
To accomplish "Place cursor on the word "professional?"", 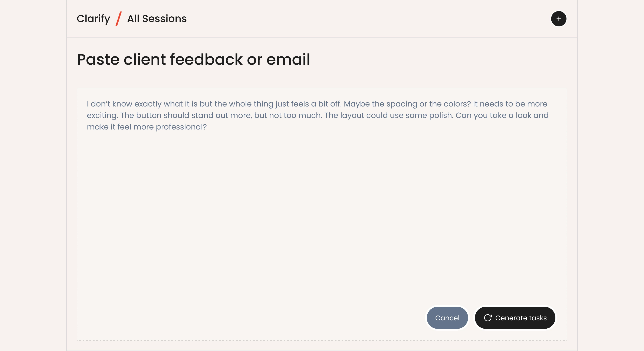I will pyautogui.click(x=181, y=127).
